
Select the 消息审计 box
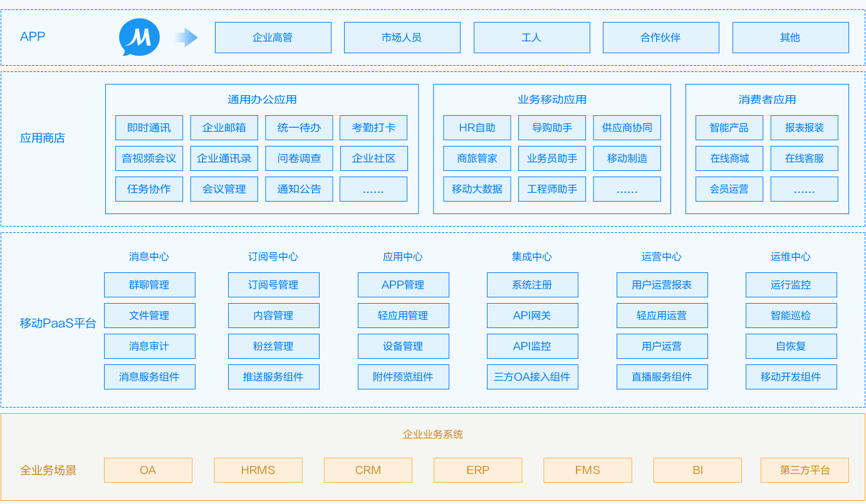(x=150, y=346)
